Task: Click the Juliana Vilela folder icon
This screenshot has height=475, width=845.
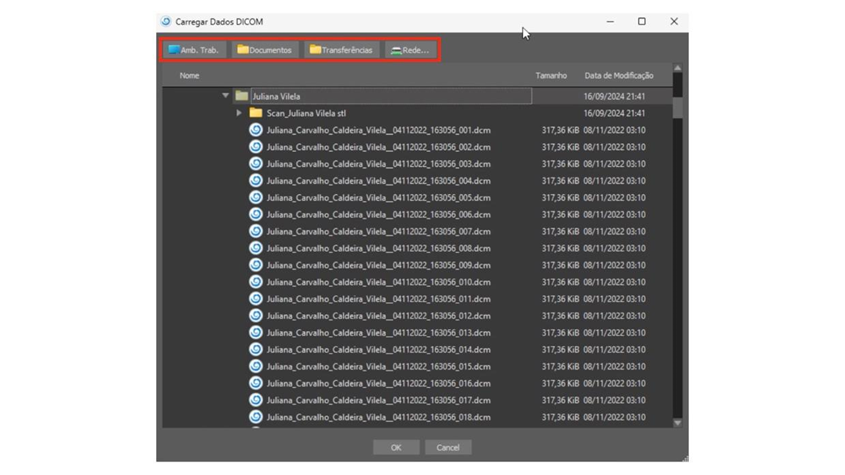Action: [241, 96]
